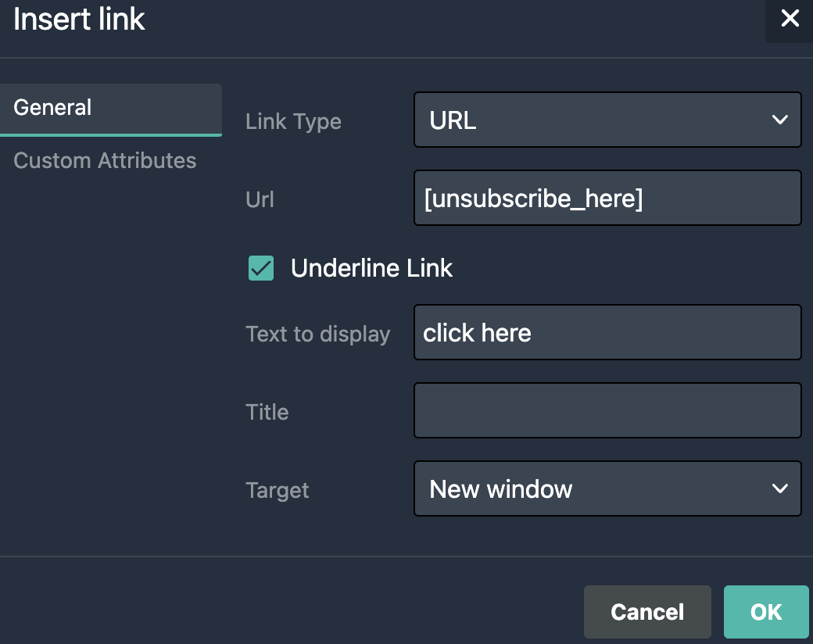Click the Link Type field label

[293, 122]
